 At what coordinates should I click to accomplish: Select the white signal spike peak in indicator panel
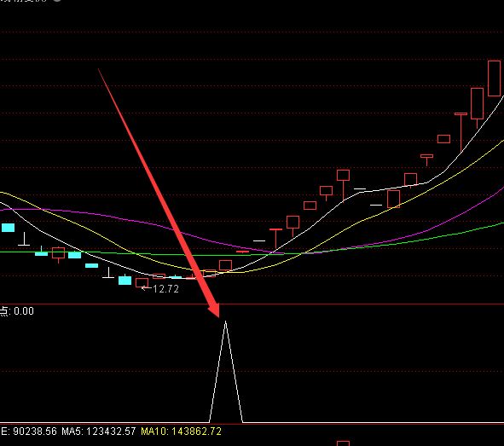click(225, 322)
